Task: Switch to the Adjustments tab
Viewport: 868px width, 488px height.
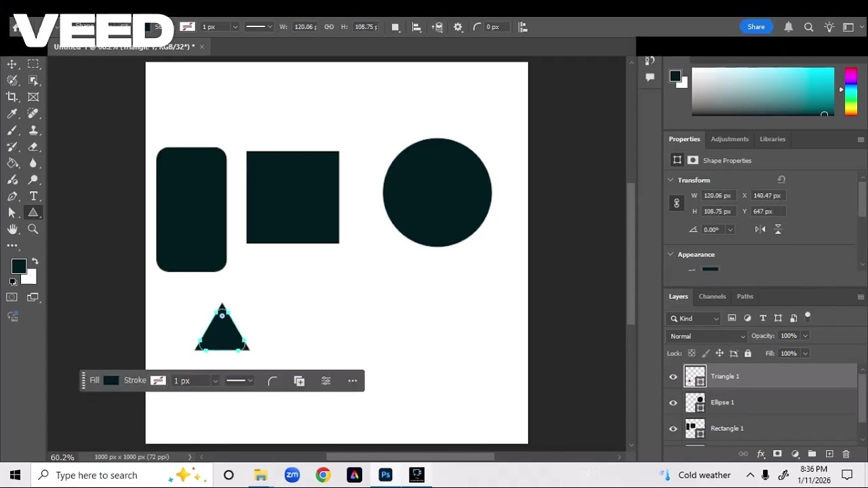Action: (730, 139)
